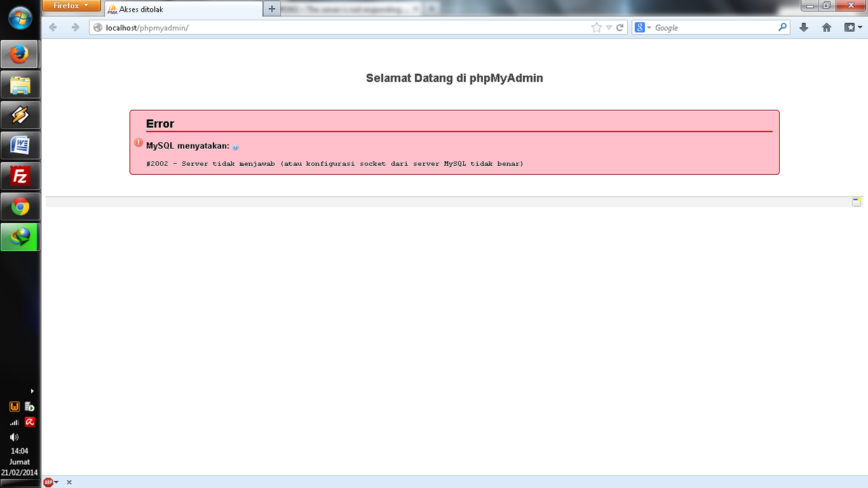The width and height of the screenshot is (868, 488).
Task: Click the network signal tray icon
Action: 14,422
